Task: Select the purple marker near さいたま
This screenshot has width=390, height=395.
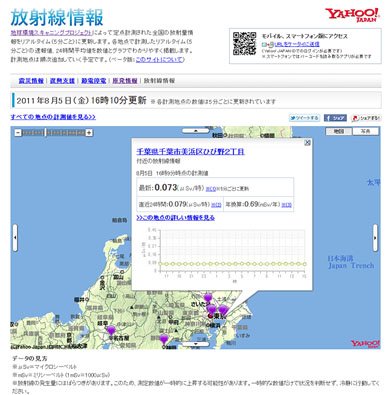Action: tap(208, 297)
